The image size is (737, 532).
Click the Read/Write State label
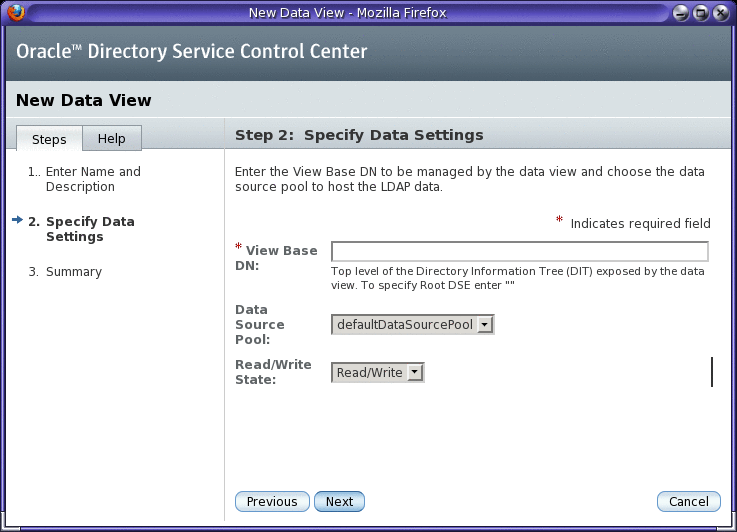point(273,372)
